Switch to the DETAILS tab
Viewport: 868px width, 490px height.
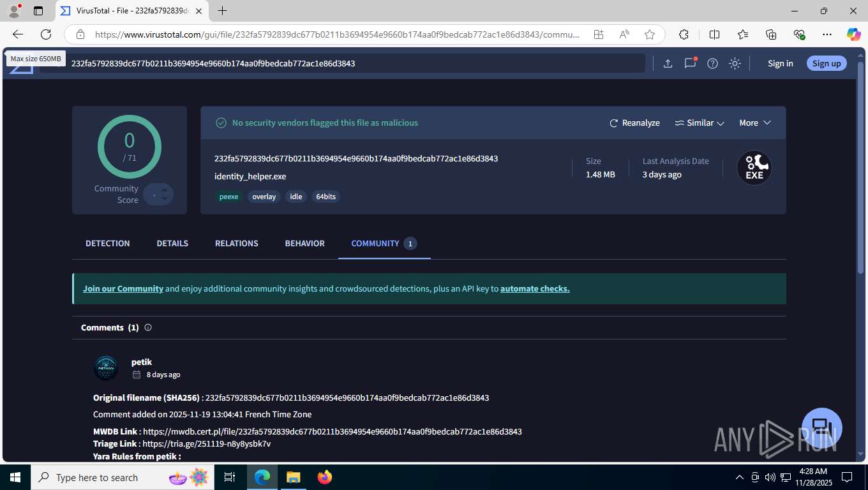tap(172, 243)
